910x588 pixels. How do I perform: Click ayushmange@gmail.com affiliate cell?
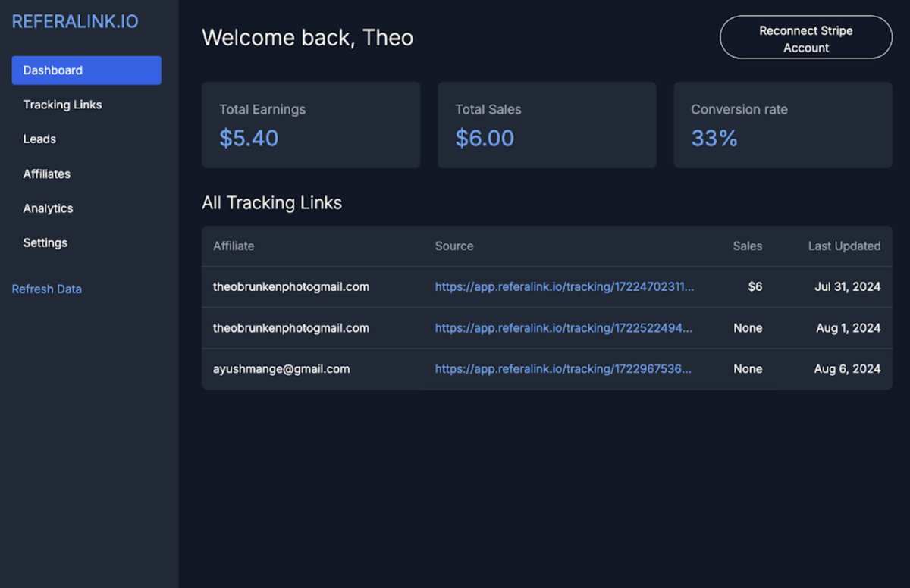[x=281, y=369]
